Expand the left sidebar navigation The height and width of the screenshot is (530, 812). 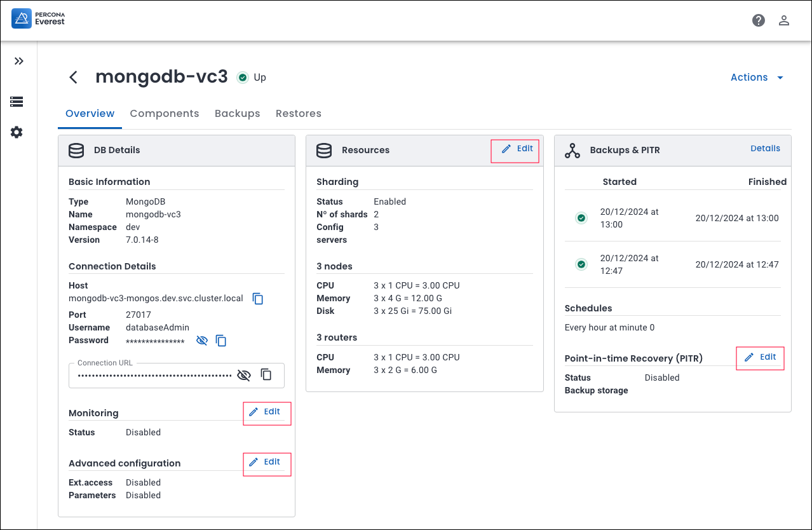[18, 61]
